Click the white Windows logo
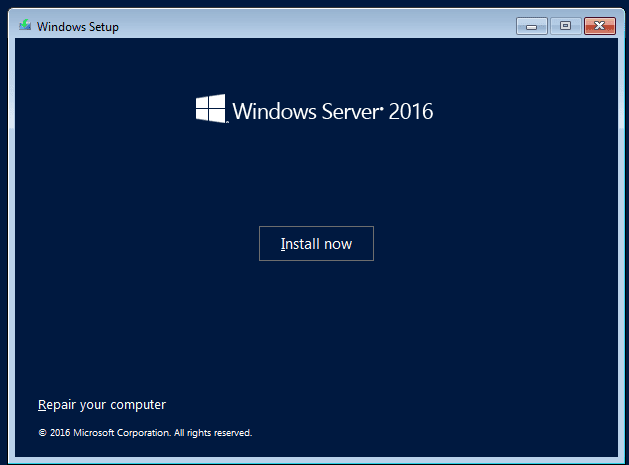629x465 pixels. coord(211,109)
